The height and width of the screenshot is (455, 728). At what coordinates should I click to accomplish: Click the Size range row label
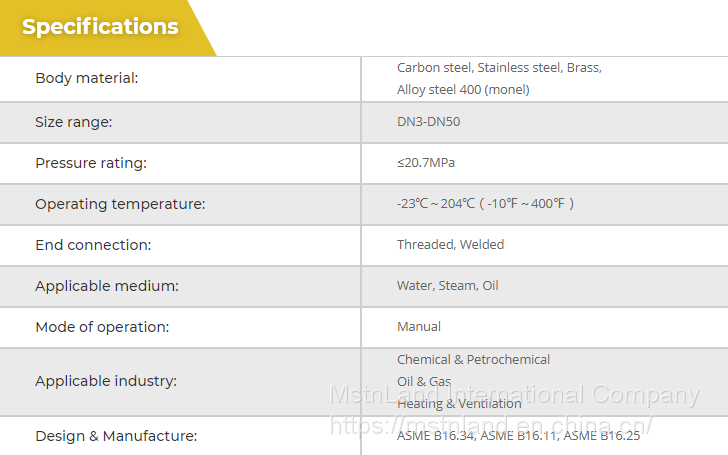pos(74,122)
